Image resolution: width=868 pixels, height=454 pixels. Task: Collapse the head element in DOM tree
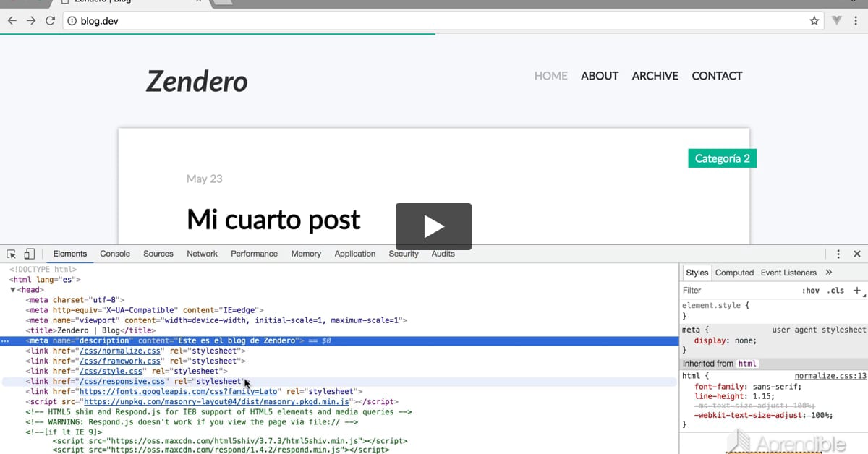tap(13, 290)
